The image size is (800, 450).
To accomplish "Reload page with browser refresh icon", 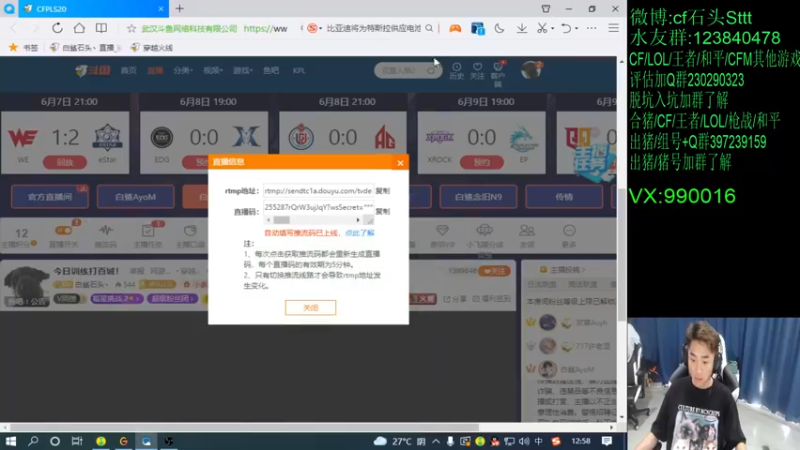I will 57,28.
